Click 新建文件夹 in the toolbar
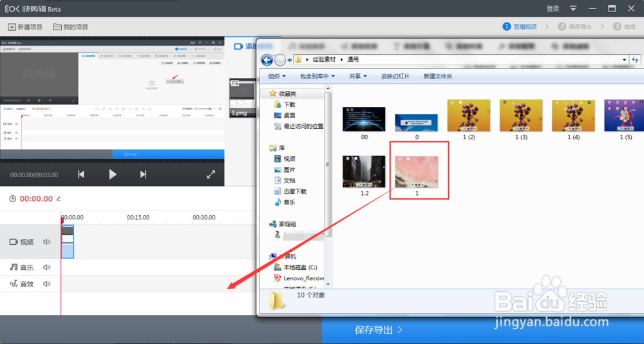The height and width of the screenshot is (344, 644). pyautogui.click(x=438, y=77)
